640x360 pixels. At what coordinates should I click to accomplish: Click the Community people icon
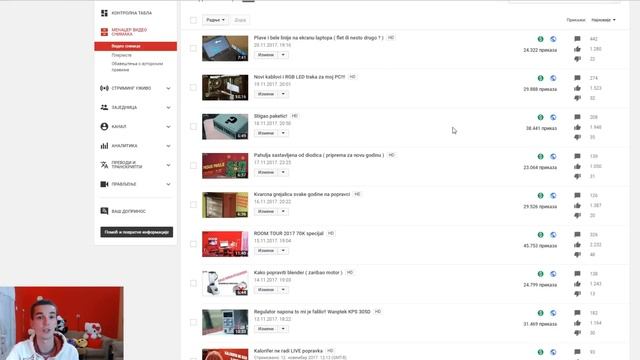104,107
